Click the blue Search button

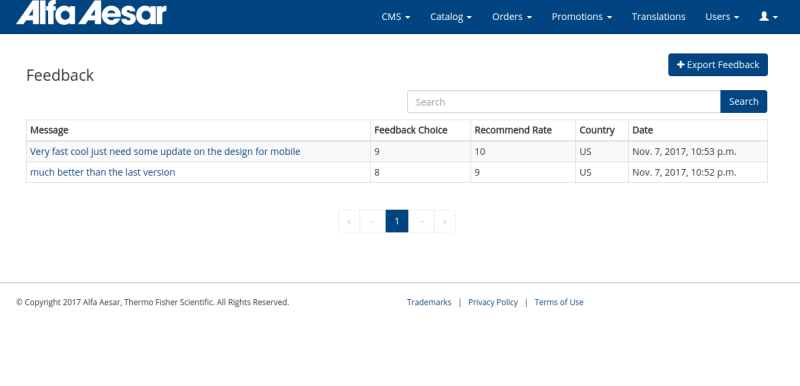point(743,101)
